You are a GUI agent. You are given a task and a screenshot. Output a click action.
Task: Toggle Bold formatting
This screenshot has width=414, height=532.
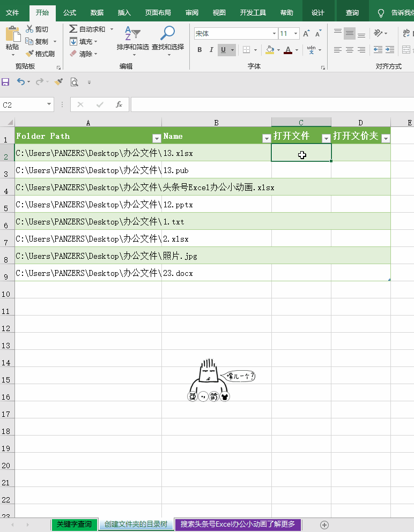199,50
